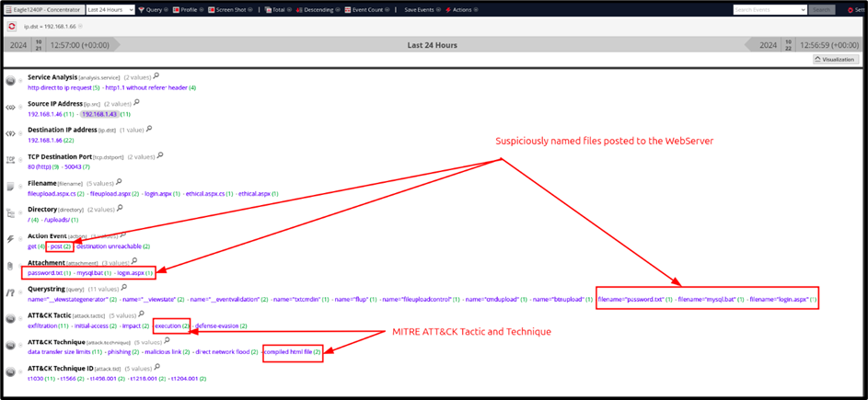
Task: Click the magnifier next to Directory
Action: click(120, 209)
